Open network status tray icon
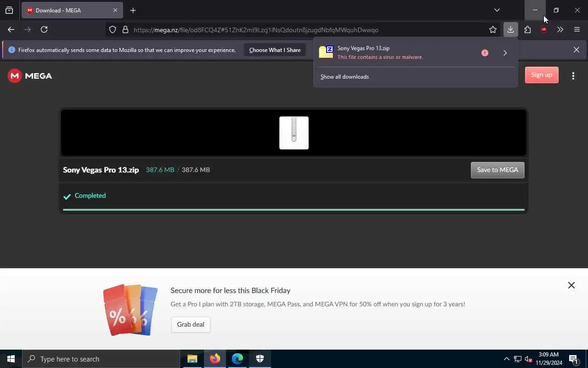The height and width of the screenshot is (368, 588). click(518, 359)
